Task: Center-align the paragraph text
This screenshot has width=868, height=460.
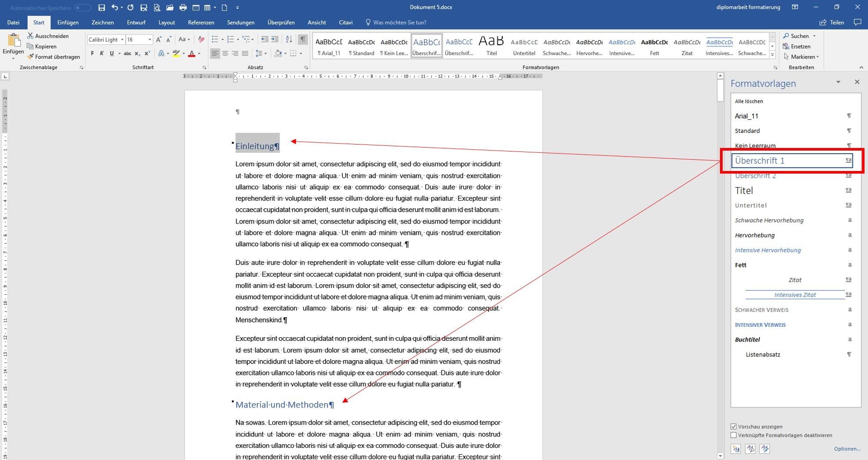Action: tap(225, 53)
